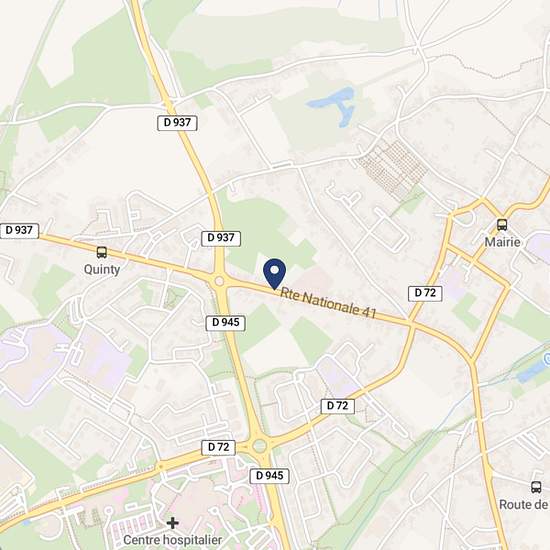550x550 pixels.
Task: Click the D 937 shield above the roundabout
Action: tap(221, 238)
